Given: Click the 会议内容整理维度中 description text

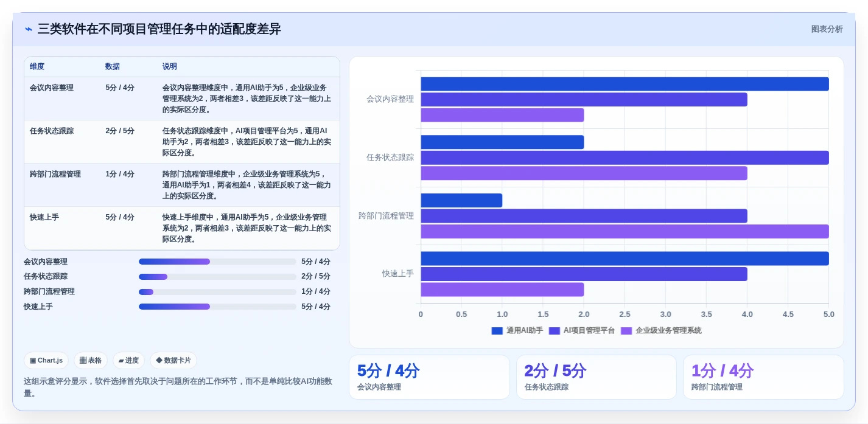Looking at the screenshot, I should [x=247, y=99].
